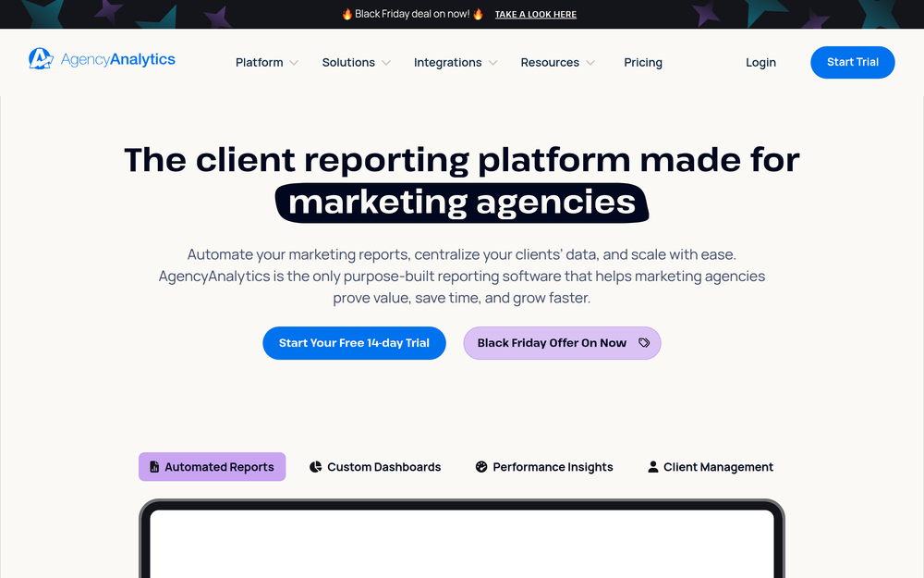This screenshot has height=578, width=924.
Task: Expand the Platform menu chevron
Action: (294, 63)
